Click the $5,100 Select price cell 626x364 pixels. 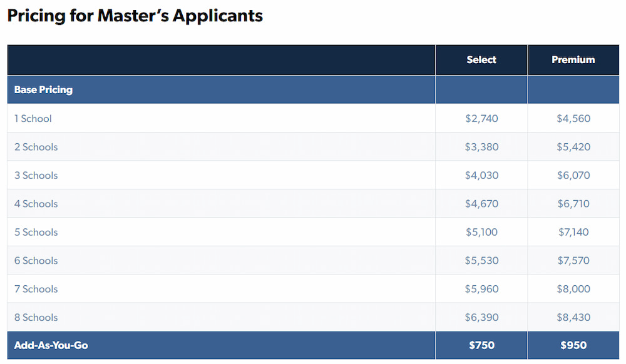pyautogui.click(x=481, y=232)
